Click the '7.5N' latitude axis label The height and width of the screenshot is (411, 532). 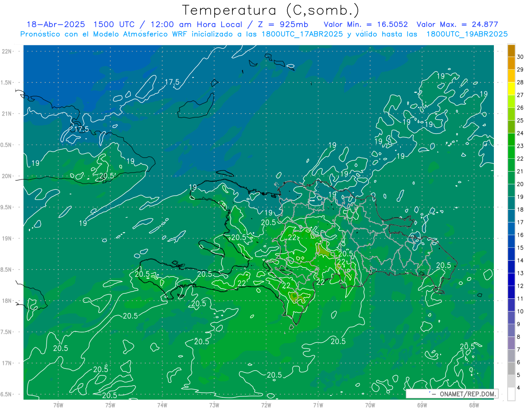tap(7, 332)
